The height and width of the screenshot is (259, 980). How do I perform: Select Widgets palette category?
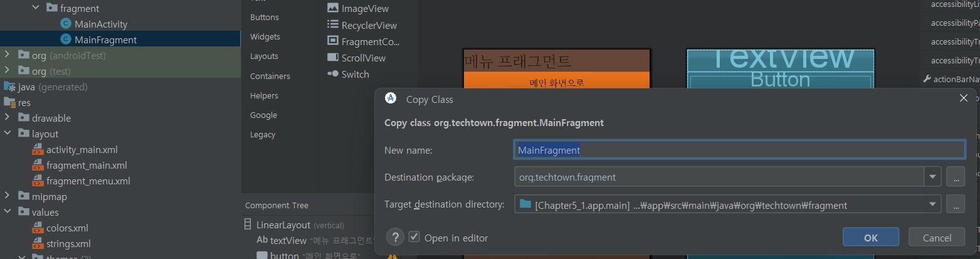(x=265, y=36)
